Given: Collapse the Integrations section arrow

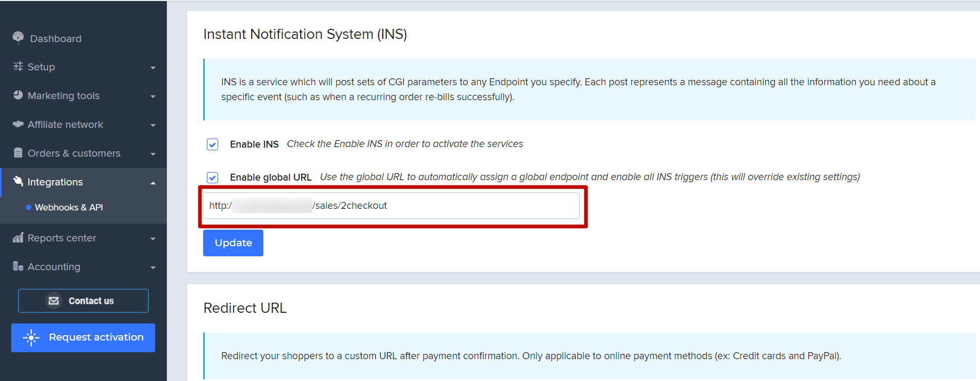Looking at the screenshot, I should 153,183.
